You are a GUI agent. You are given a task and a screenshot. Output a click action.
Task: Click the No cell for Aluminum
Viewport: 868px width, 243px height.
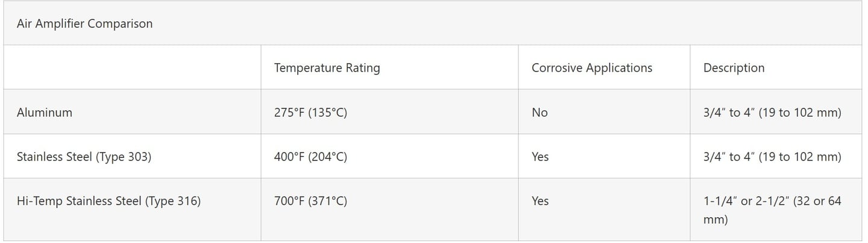[x=539, y=112]
